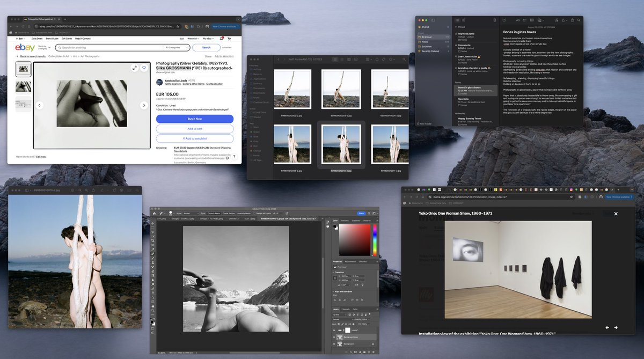Toggle Sample All Layers checkbox in Photoshop
The image size is (644, 359).
254,214
